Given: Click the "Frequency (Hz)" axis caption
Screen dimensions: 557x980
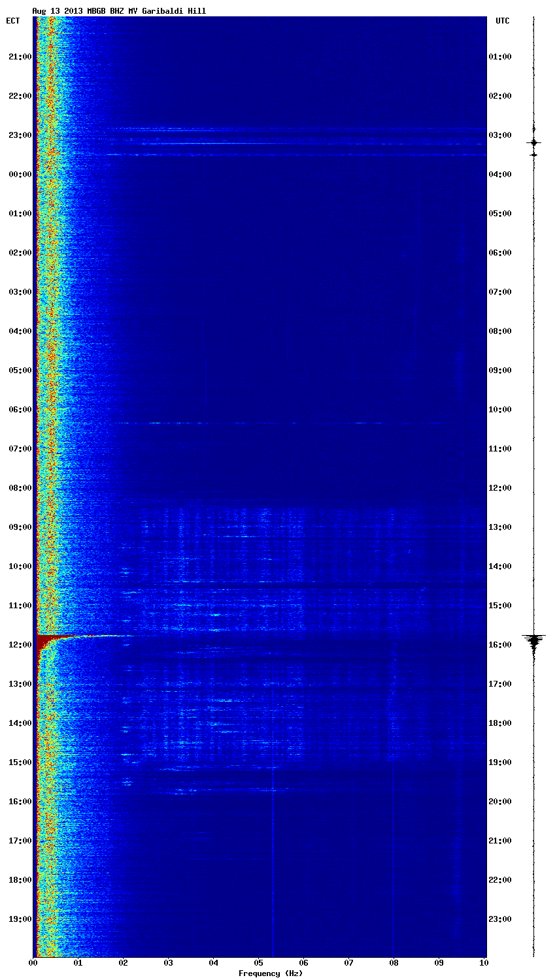Looking at the screenshot, I should (x=271, y=973).
